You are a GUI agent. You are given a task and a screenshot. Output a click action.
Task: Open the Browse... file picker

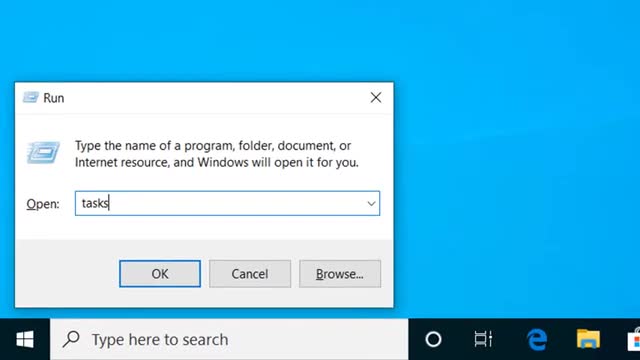click(x=340, y=273)
